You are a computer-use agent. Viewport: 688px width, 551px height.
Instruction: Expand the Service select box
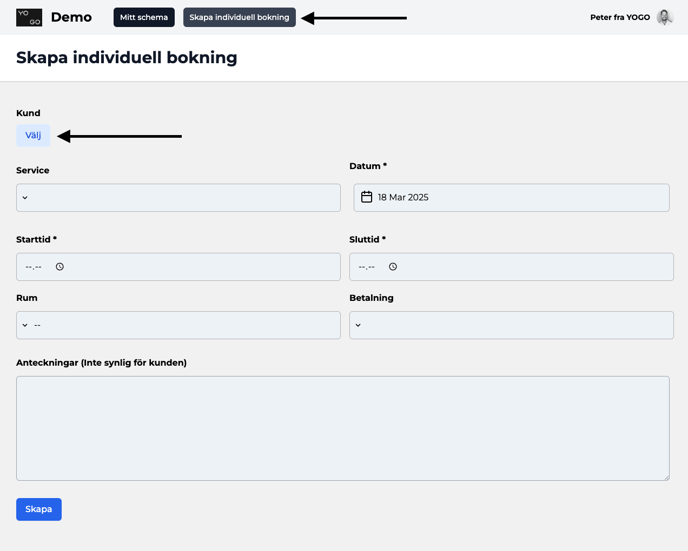tap(178, 198)
